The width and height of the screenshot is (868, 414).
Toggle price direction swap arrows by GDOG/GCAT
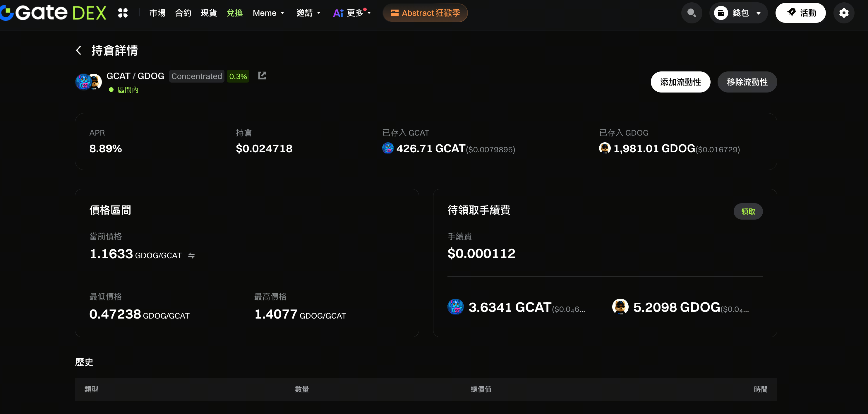pos(191,256)
